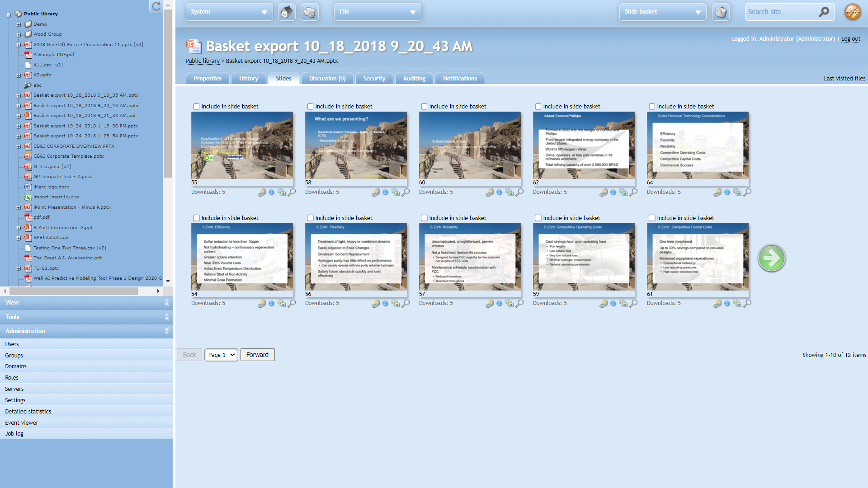Image resolution: width=868 pixels, height=488 pixels.
Task: Click the tree panel horizontal scrollbar
Action: [73, 291]
